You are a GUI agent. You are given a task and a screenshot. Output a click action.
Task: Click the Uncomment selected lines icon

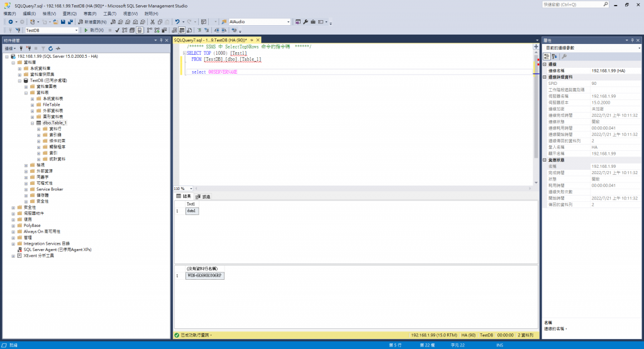(206, 30)
